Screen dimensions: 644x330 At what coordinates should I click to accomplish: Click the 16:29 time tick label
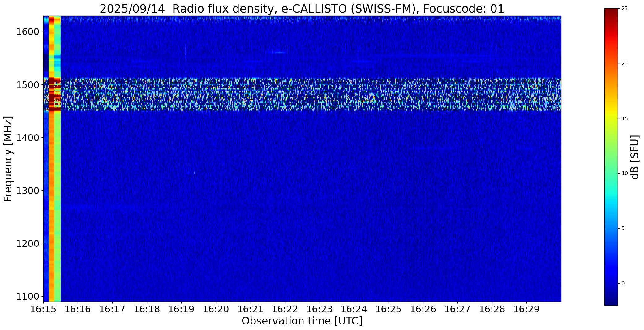click(x=527, y=309)
